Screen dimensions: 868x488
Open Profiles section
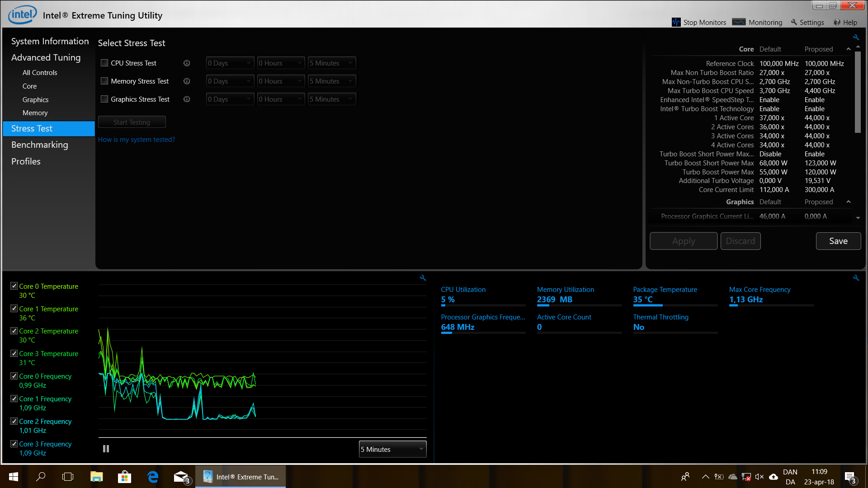click(26, 161)
